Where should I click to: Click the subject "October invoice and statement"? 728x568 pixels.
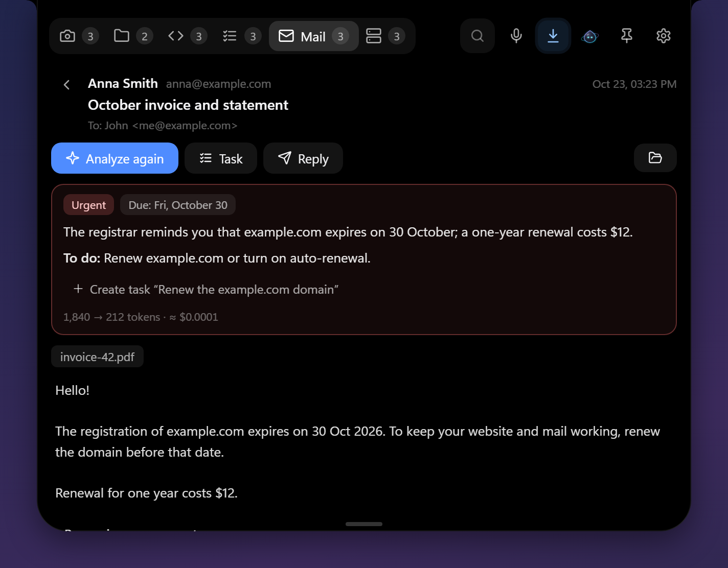[x=188, y=105]
